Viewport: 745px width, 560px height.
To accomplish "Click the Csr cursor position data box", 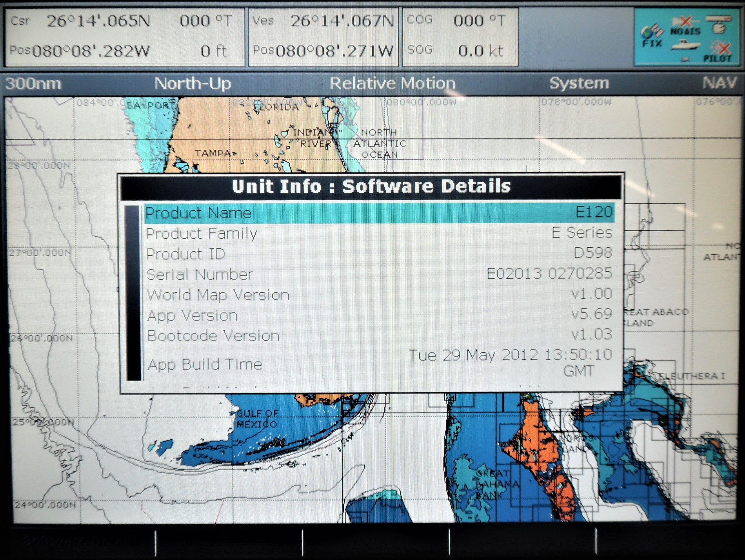I will 124,37.
